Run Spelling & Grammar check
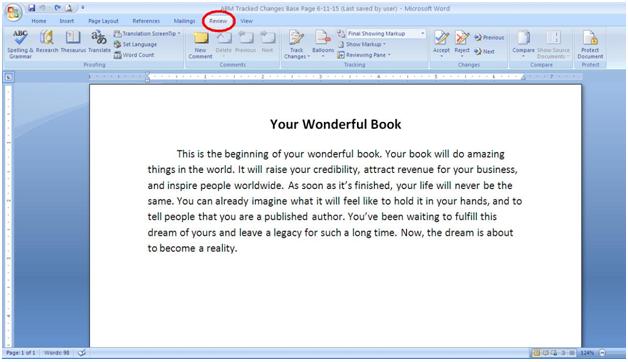This screenshot has height=362, width=628. (x=20, y=44)
